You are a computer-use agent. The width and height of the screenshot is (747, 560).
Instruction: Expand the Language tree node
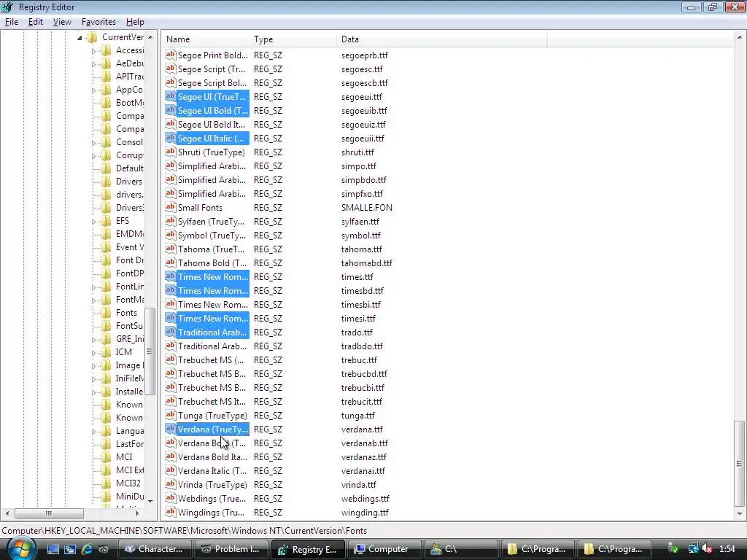tap(94, 432)
